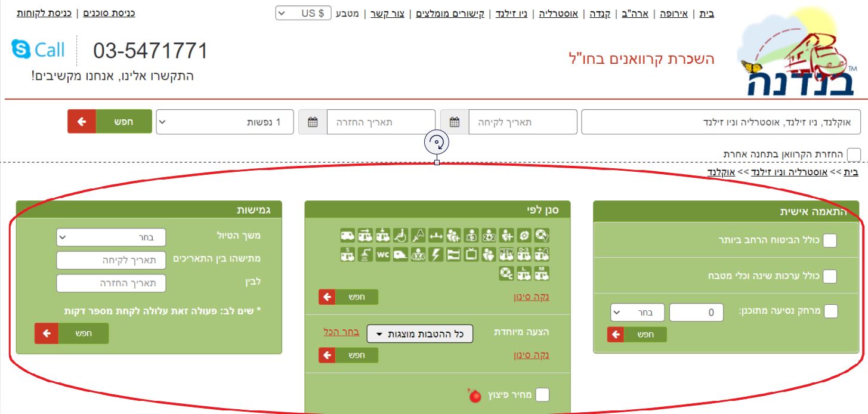The width and height of the screenshot is (868, 414).
Task: Select the +4 vehicle age icon
Action: click(542, 254)
